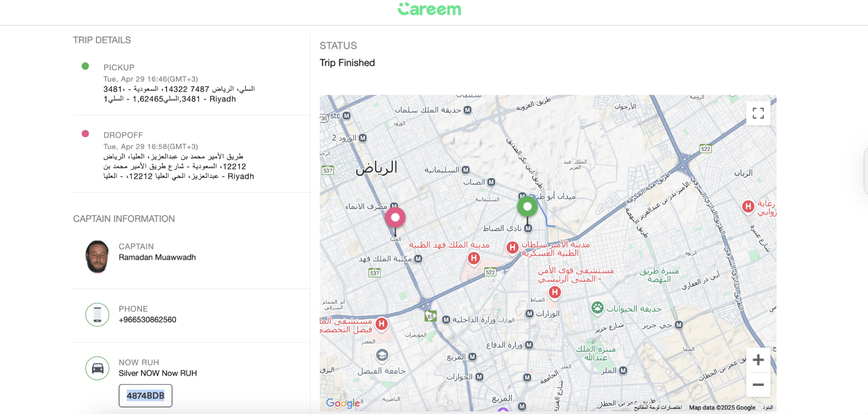Click the car icon beside NOW RUH

pos(97,368)
